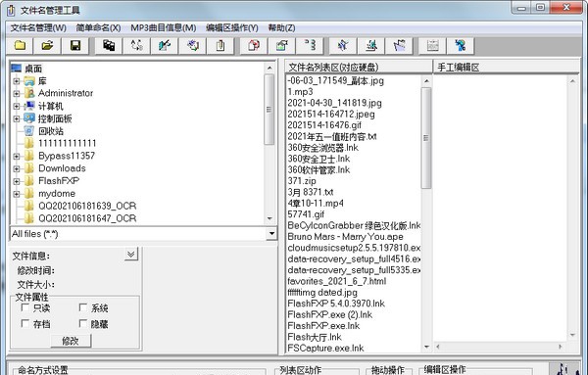588x375 pixels.
Task: Click the Administrator user folder icon
Action: [x=29, y=93]
